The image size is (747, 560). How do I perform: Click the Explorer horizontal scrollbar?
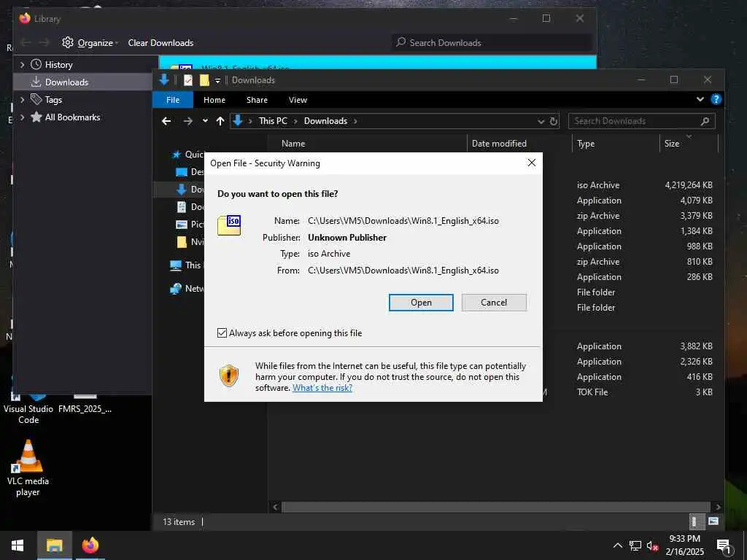(x=495, y=507)
